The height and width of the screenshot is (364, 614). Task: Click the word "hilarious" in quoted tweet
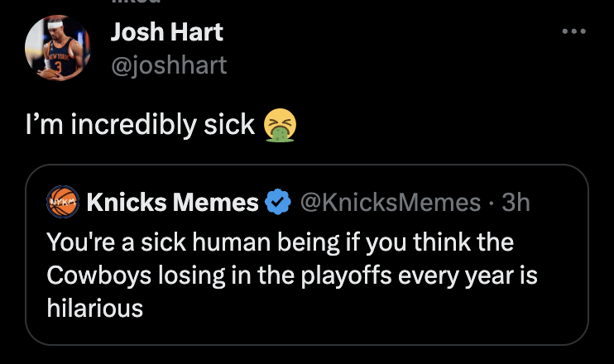(94, 309)
